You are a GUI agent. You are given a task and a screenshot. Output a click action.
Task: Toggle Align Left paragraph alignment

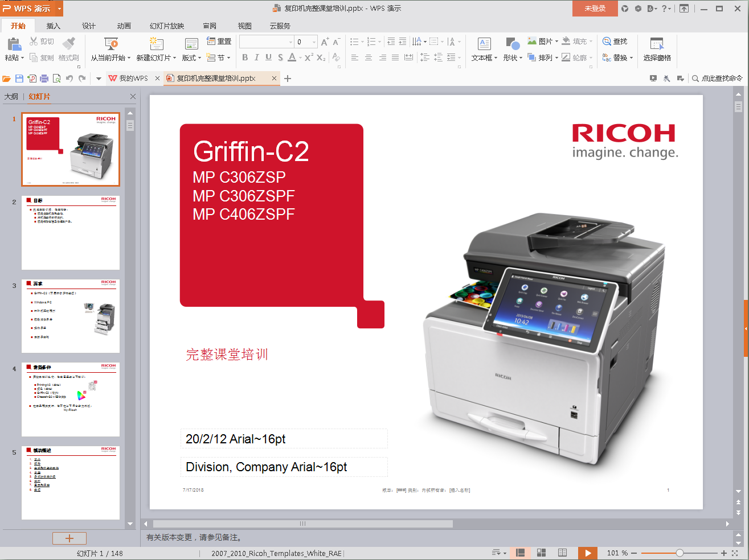355,57
